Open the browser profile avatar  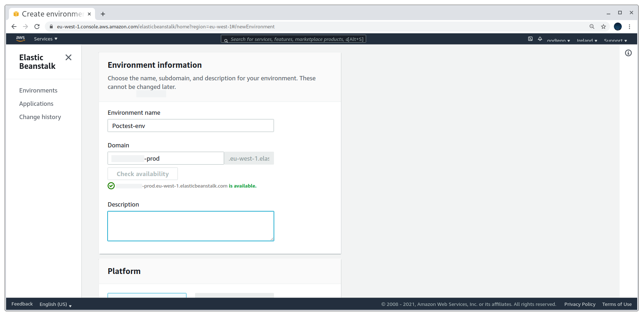click(618, 27)
